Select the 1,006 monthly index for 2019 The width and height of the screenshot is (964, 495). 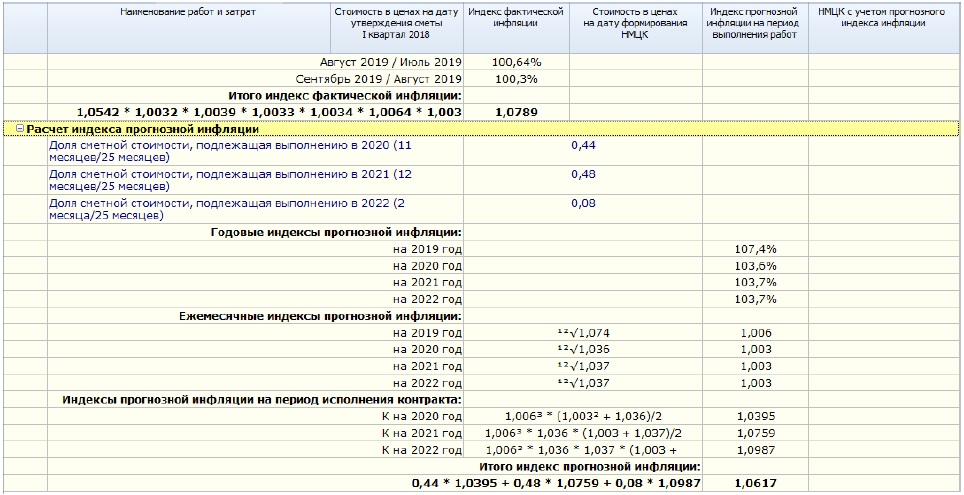(755, 333)
